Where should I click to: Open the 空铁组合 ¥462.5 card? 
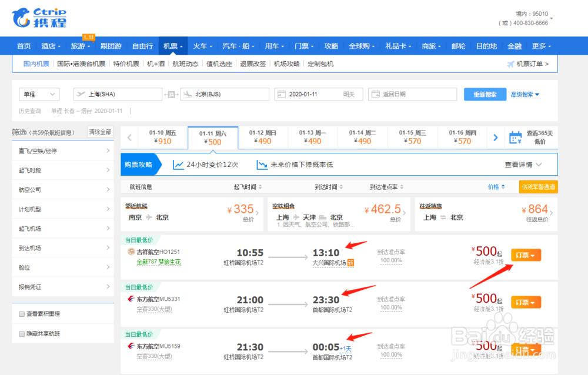tap(339, 214)
